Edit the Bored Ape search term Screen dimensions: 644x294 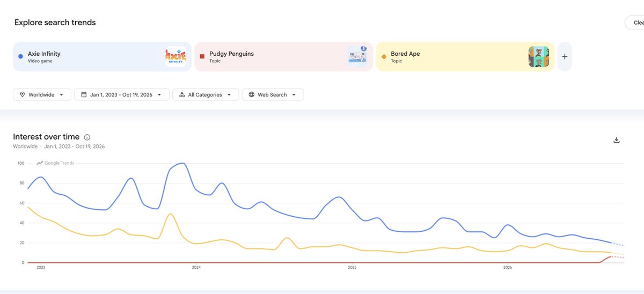(465, 57)
